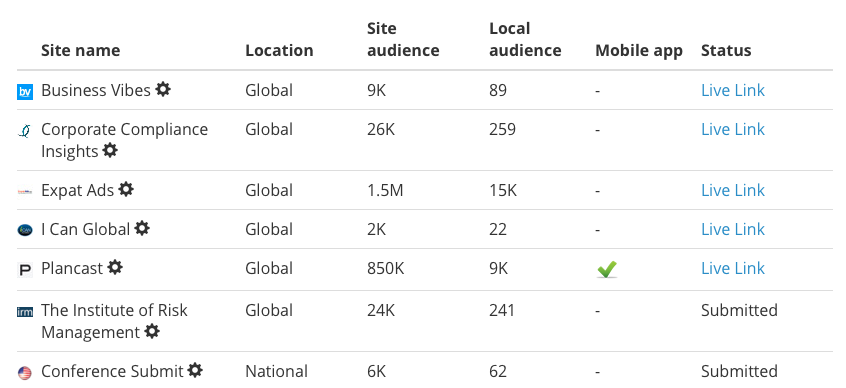Select the Expat Ads site name text

tap(78, 190)
